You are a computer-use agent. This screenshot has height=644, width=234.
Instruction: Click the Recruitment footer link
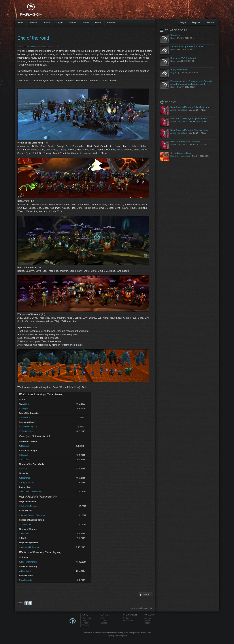(x=128, y=620)
